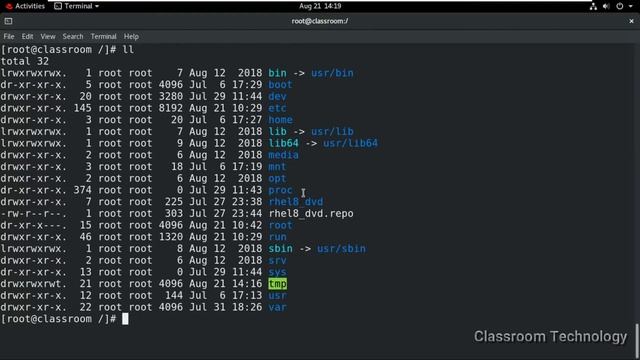This screenshot has height=360, width=640.
Task: Click the terminal window icon in title bar
Action: (x=8, y=21)
